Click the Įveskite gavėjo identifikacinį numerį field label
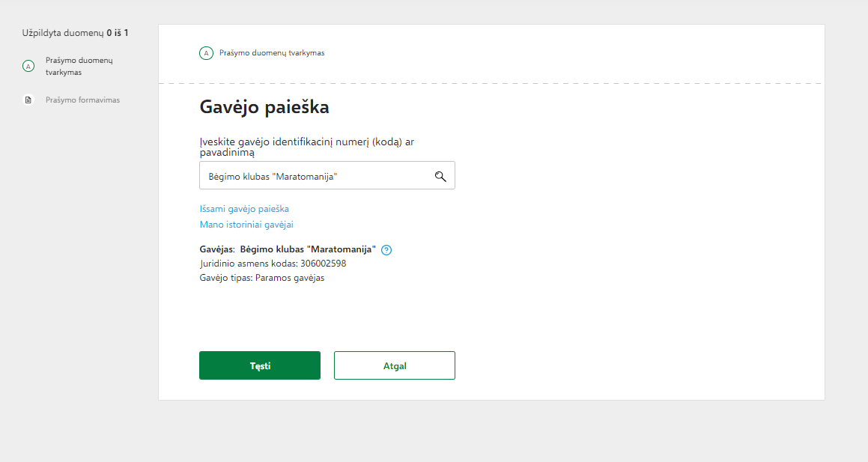This screenshot has width=868, height=462. 306,148
